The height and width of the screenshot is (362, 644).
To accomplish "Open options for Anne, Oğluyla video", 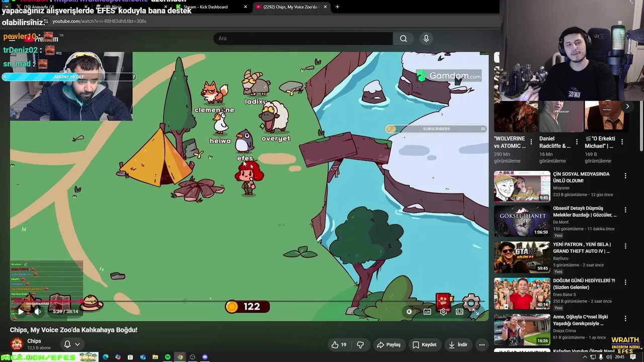I will pyautogui.click(x=625, y=319).
